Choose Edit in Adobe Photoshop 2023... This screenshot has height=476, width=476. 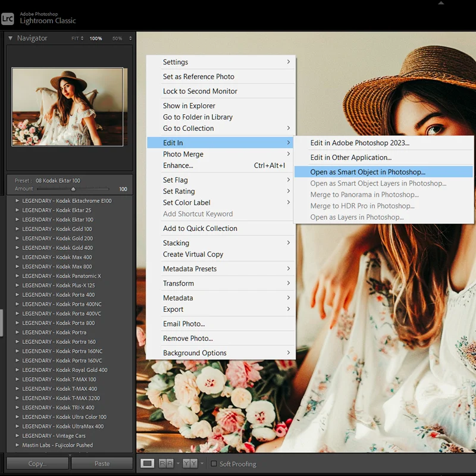coord(384,143)
